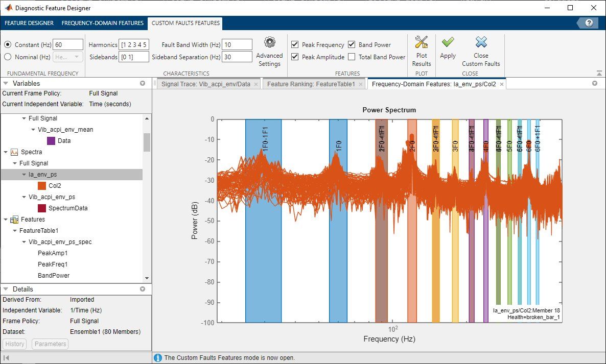Collapse the Spectra tree node
The height and width of the screenshot is (364, 606).
click(x=6, y=152)
